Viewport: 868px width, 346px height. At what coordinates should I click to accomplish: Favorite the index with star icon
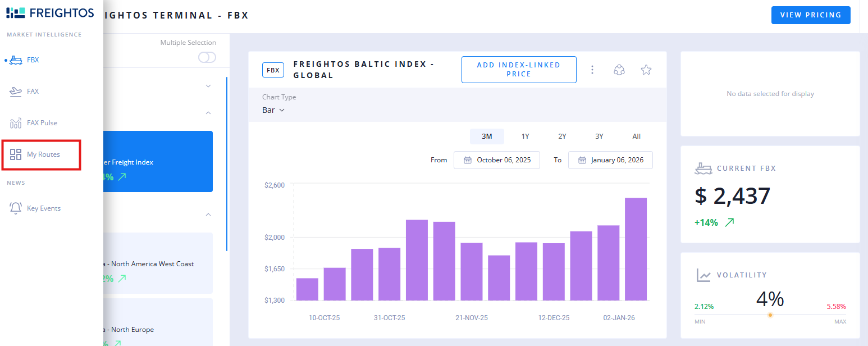click(x=646, y=70)
